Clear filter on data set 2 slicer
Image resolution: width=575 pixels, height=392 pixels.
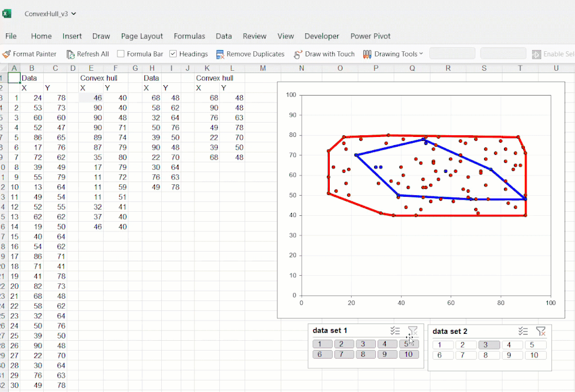[x=540, y=332]
